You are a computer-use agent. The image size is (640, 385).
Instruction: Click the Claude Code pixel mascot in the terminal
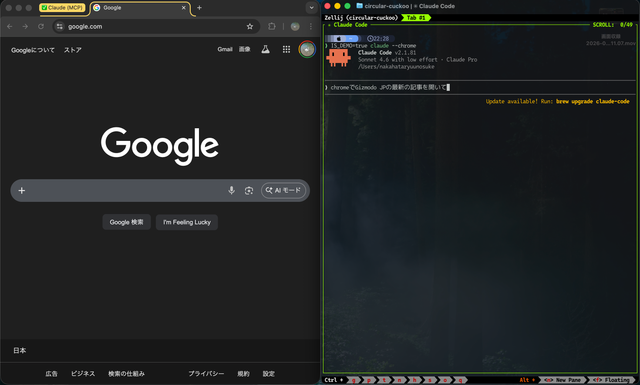click(x=338, y=58)
